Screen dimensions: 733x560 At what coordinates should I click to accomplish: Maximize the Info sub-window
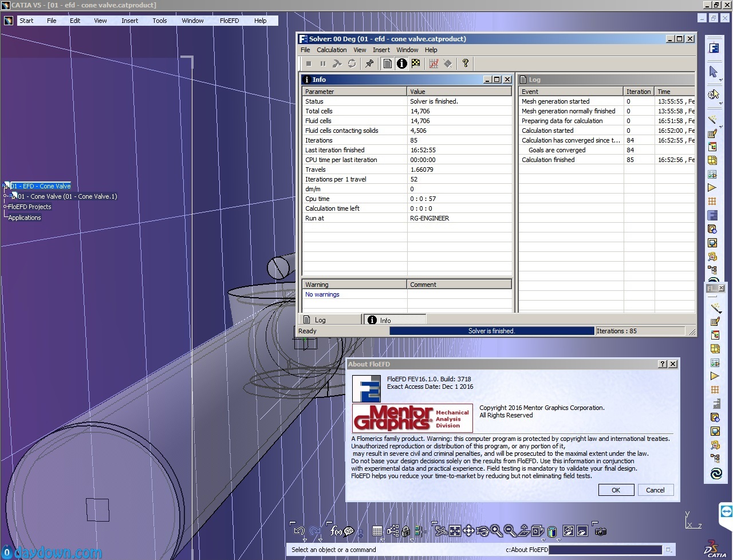[x=497, y=80]
